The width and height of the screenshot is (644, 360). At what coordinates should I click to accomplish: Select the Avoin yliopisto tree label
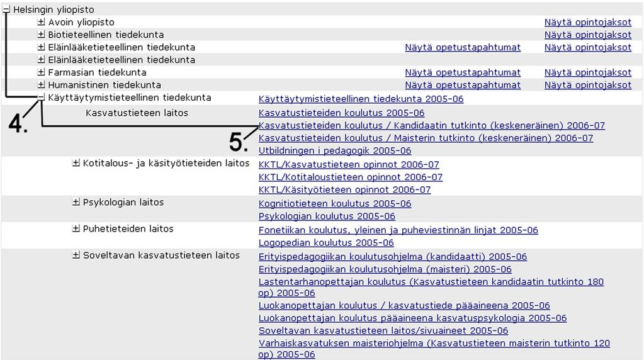coord(81,22)
